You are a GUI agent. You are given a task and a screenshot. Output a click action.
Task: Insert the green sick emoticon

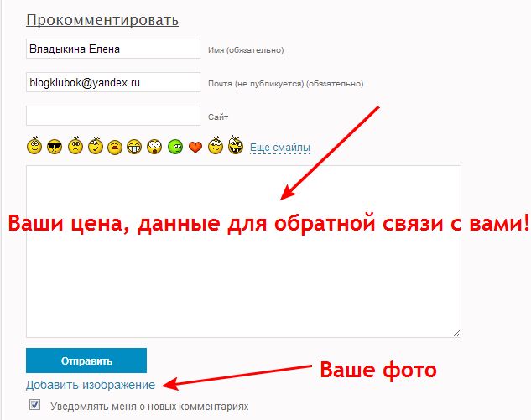(x=175, y=148)
